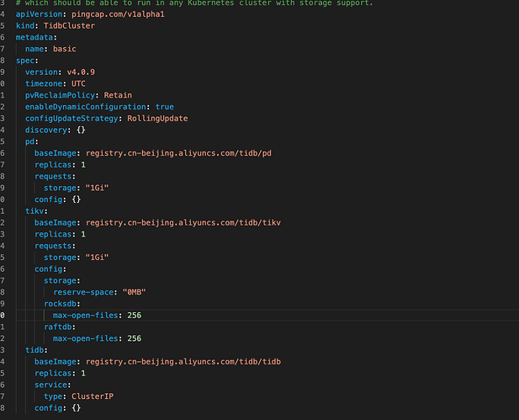This screenshot has height=420, width=519.
Task: Select the ClusterIP service type value
Action: (x=93, y=396)
